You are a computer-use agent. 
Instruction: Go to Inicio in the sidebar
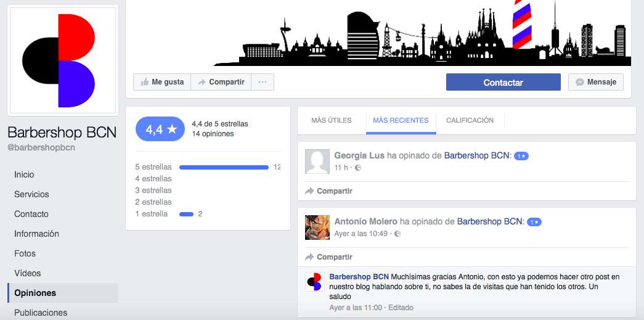pyautogui.click(x=24, y=174)
